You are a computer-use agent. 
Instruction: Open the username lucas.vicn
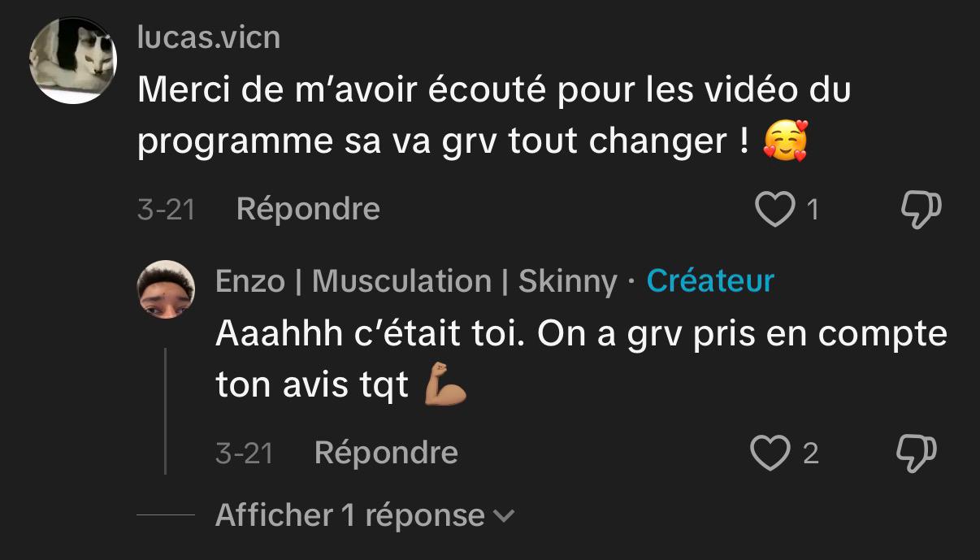(210, 37)
